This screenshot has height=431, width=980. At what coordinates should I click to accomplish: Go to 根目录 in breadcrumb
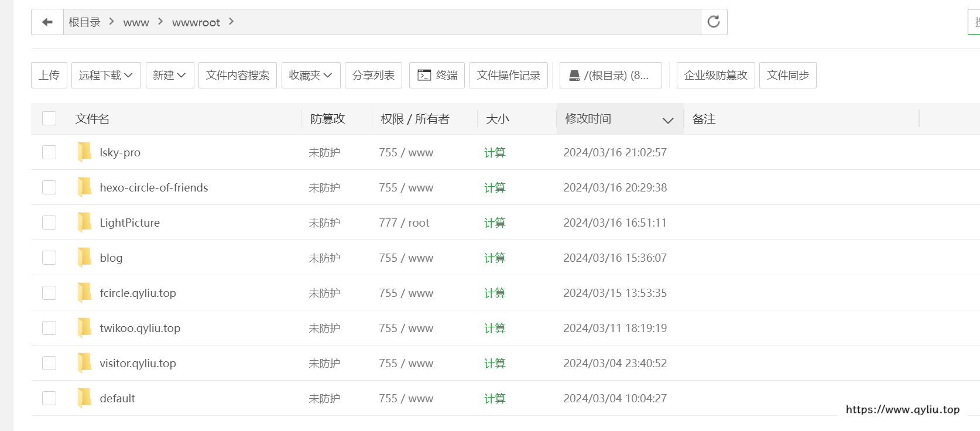tap(84, 22)
